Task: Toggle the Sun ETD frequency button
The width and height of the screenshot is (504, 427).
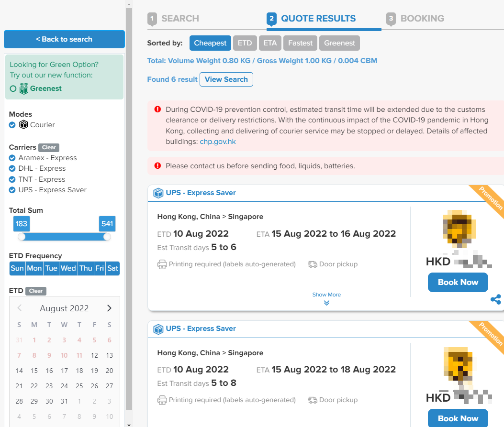Action: 17,268
